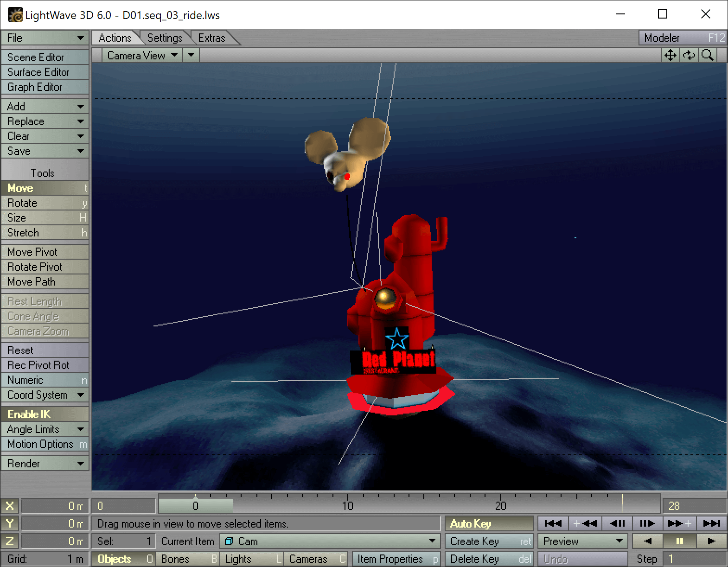Open the Graph Editor
This screenshot has height=567, width=728.
(45, 87)
